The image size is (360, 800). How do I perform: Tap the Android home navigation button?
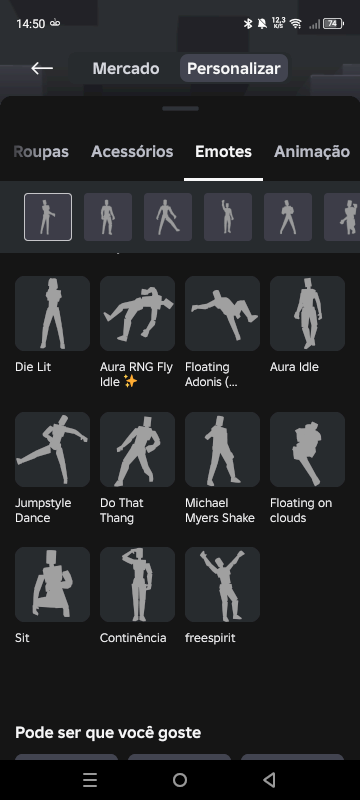[180, 780]
